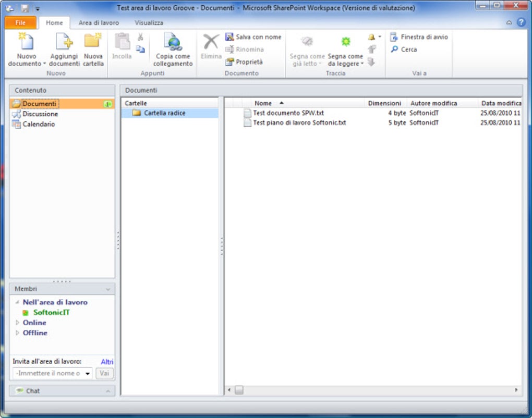Click the Incolla paste icon
This screenshot has width=532, height=418.
122,42
